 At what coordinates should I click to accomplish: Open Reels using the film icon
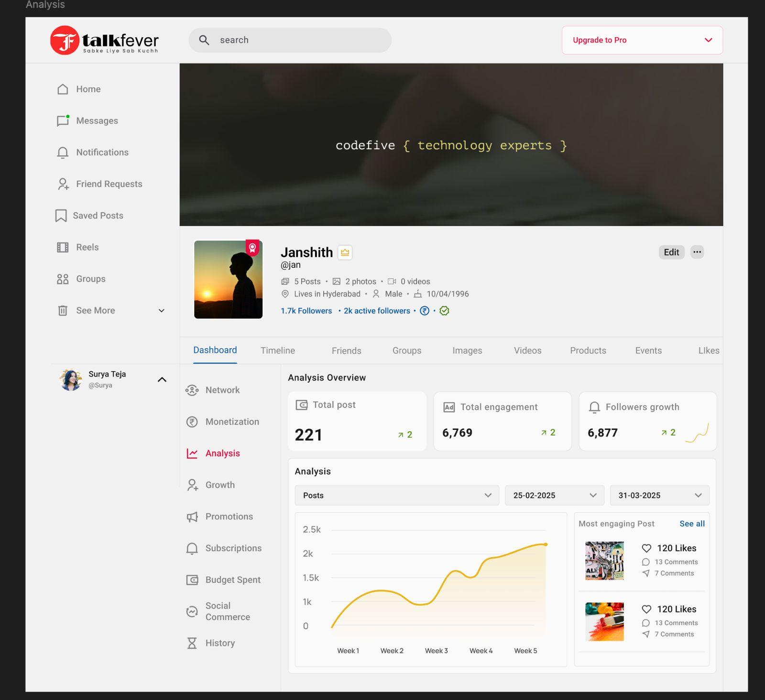pyautogui.click(x=63, y=247)
